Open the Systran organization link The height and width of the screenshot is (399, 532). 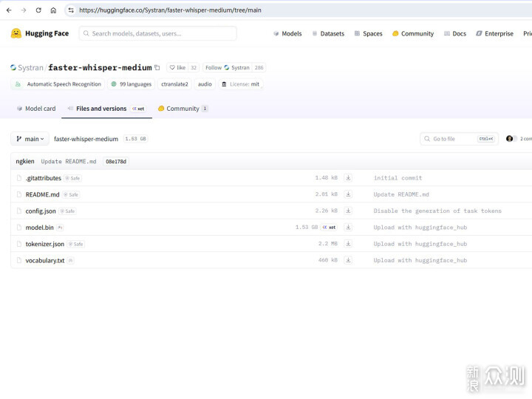pyautogui.click(x=30, y=67)
